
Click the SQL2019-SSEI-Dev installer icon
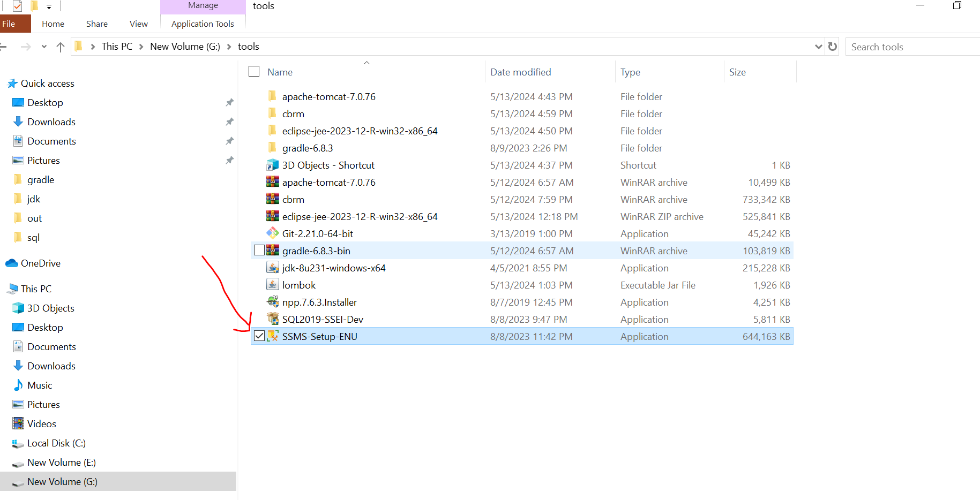coord(273,319)
